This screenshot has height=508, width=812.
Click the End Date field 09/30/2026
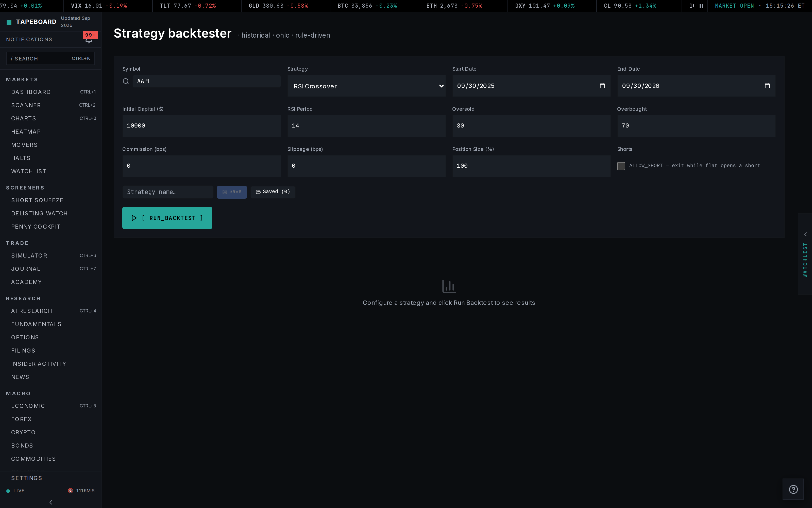tap(696, 86)
